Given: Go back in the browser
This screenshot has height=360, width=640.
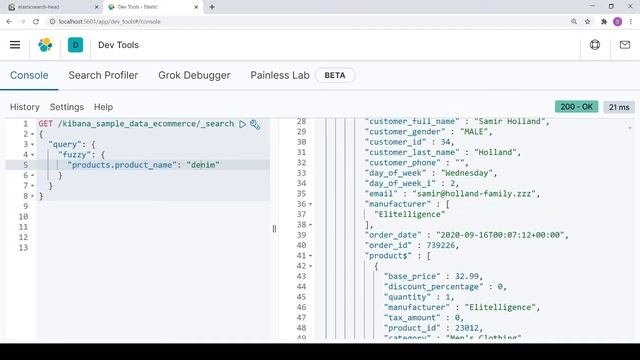Looking at the screenshot, I should point(9,22).
